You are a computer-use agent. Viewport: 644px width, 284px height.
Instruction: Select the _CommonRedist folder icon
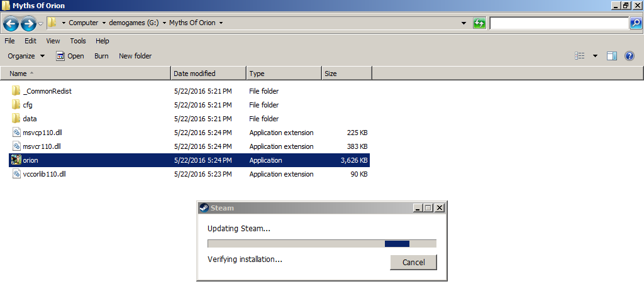[x=16, y=90]
